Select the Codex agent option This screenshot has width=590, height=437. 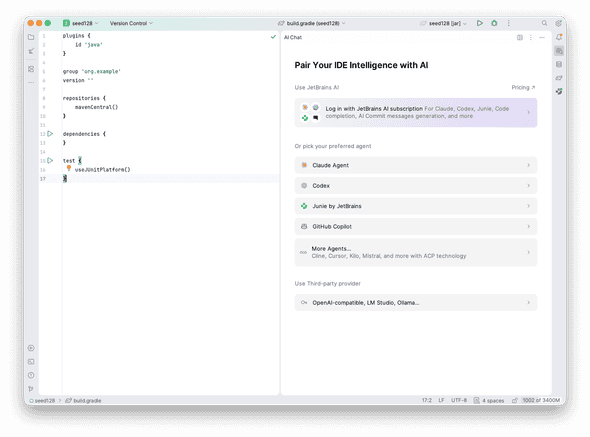click(x=416, y=186)
